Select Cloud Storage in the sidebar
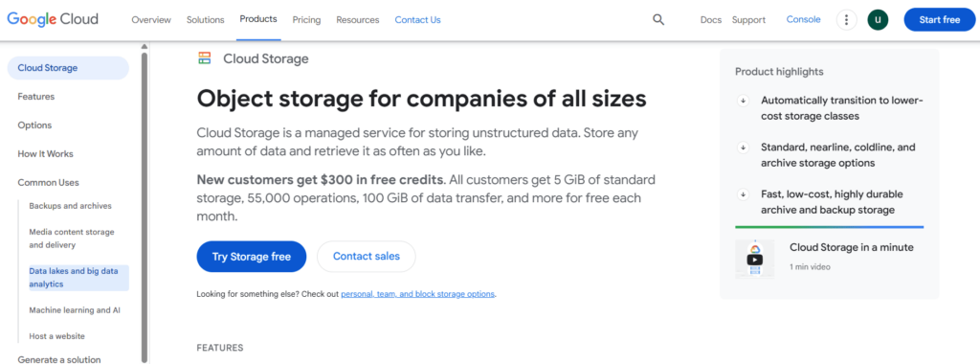 (x=68, y=68)
